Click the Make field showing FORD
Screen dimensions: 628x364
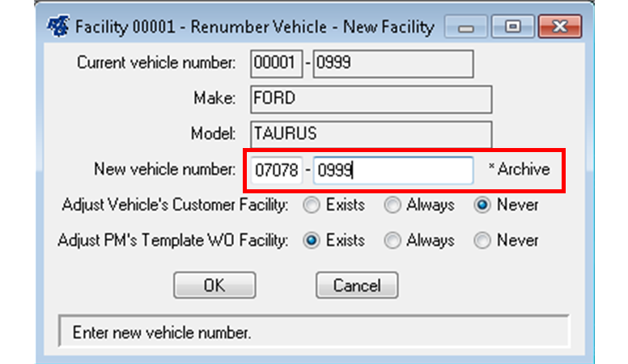371,99
